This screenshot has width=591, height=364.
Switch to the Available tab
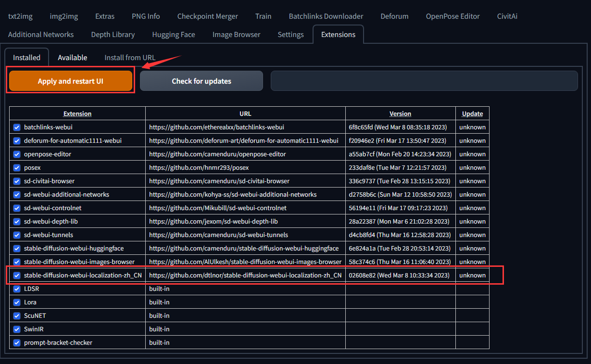[73, 57]
